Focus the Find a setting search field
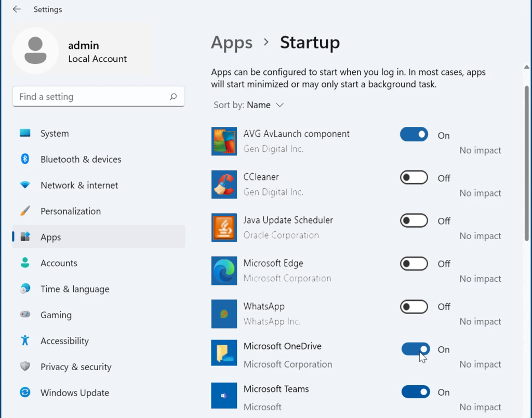The width and height of the screenshot is (532, 418). (98, 96)
